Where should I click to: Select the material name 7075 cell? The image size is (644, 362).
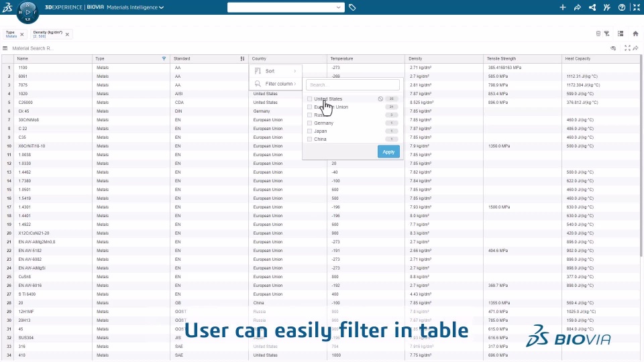53,85
